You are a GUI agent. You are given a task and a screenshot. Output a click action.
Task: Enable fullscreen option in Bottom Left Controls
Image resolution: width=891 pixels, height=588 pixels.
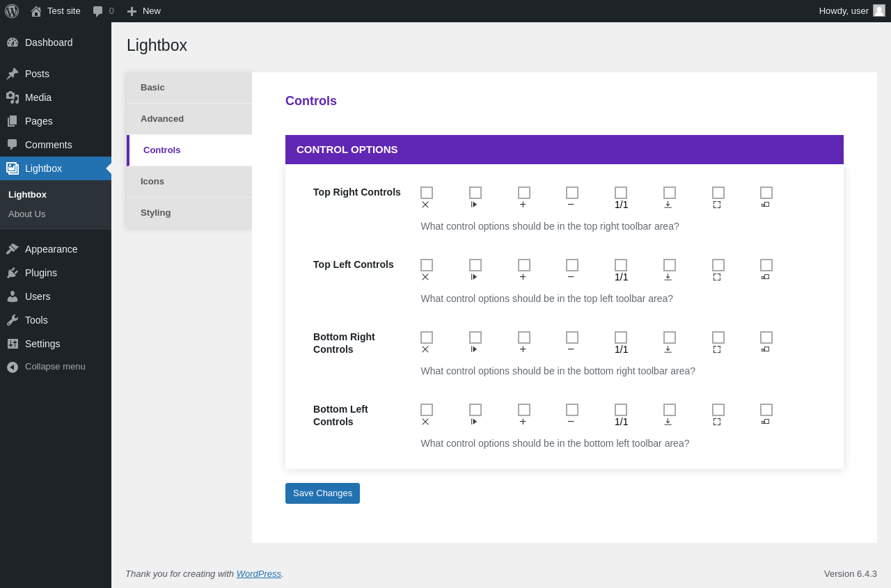tap(718, 410)
